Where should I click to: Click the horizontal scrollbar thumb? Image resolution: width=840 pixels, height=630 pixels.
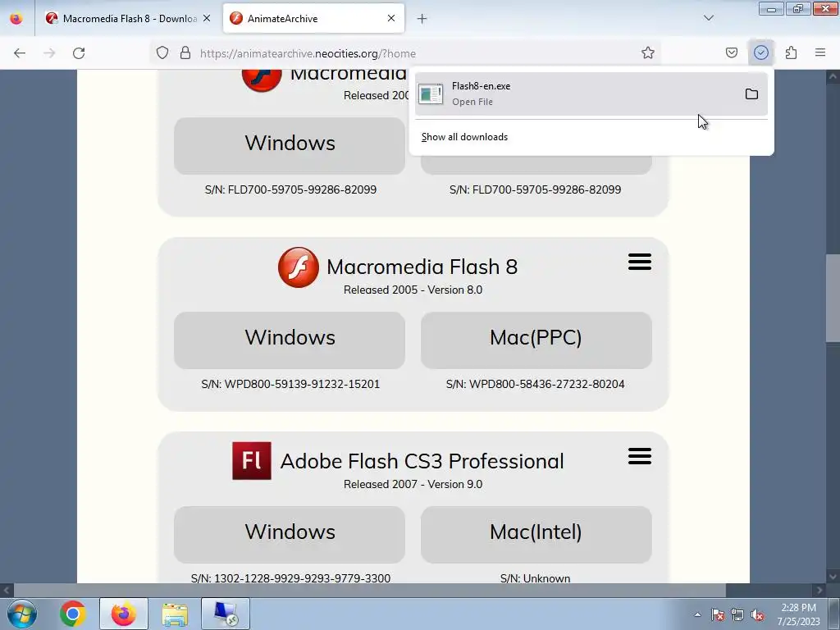pyautogui.click(x=370, y=591)
